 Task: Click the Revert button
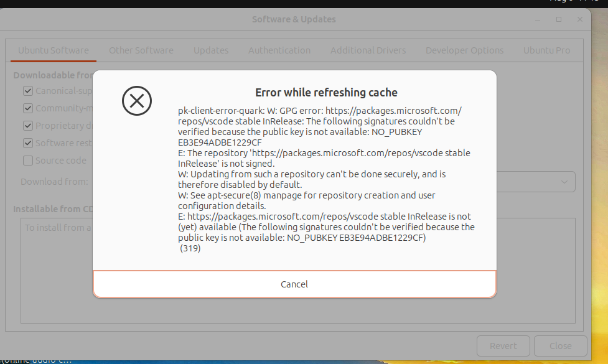click(503, 346)
